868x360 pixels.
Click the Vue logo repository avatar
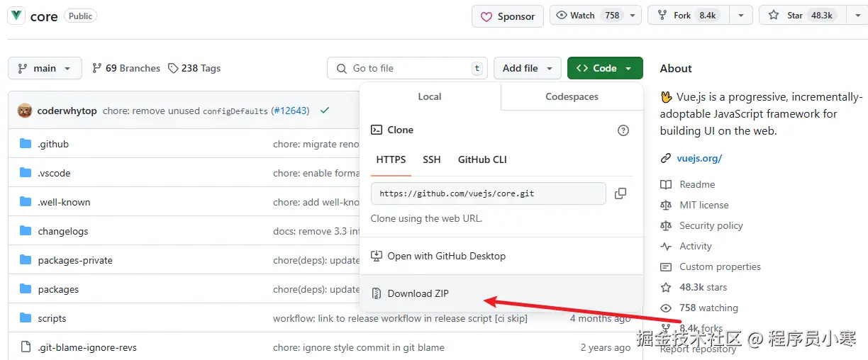(16, 16)
